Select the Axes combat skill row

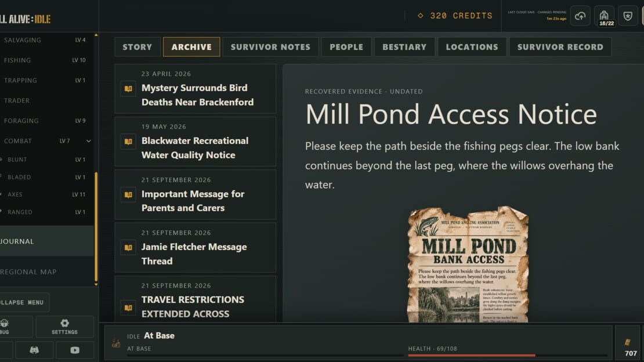pos(47,194)
